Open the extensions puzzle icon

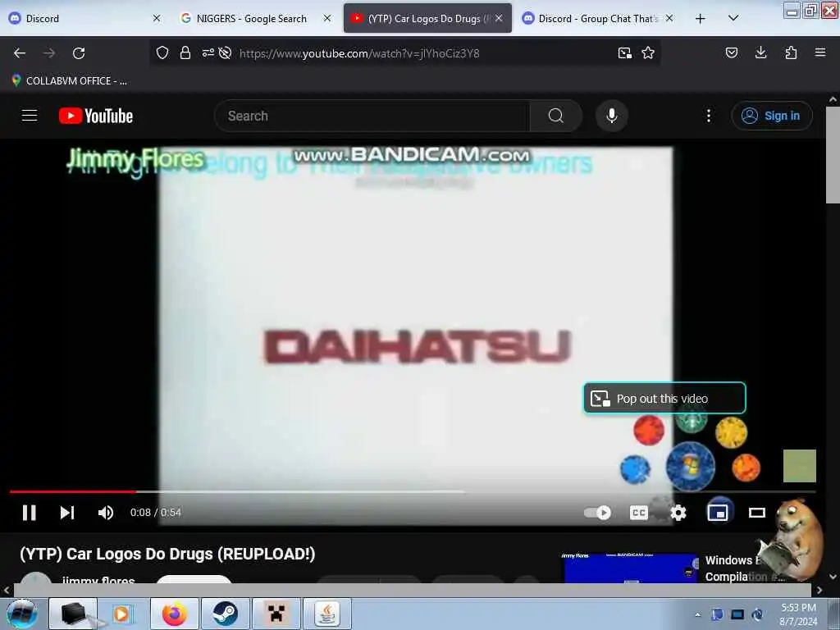pyautogui.click(x=791, y=52)
